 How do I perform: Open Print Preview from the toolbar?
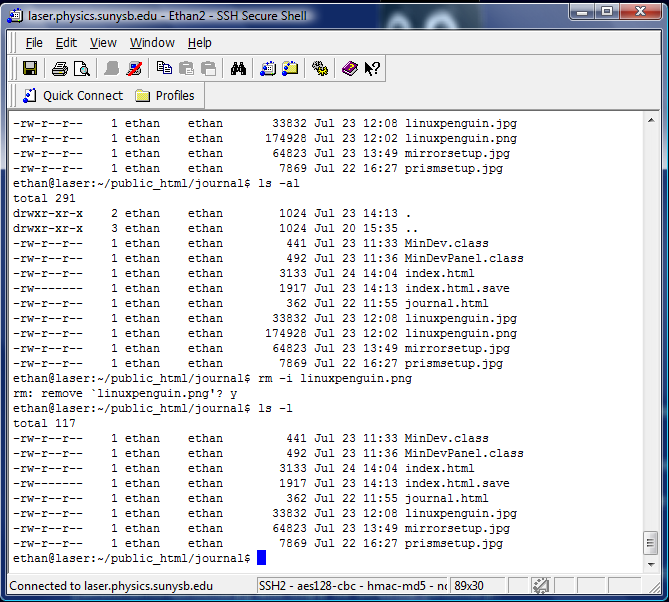coord(81,69)
